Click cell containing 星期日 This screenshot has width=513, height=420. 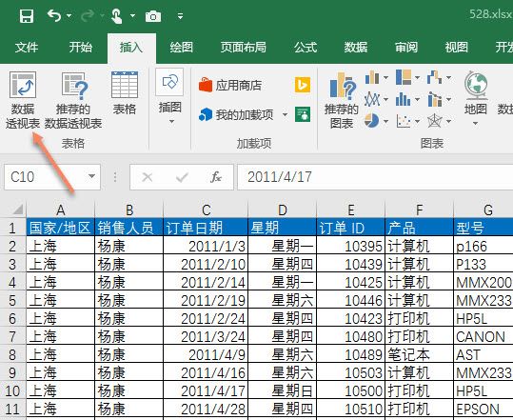(283, 390)
